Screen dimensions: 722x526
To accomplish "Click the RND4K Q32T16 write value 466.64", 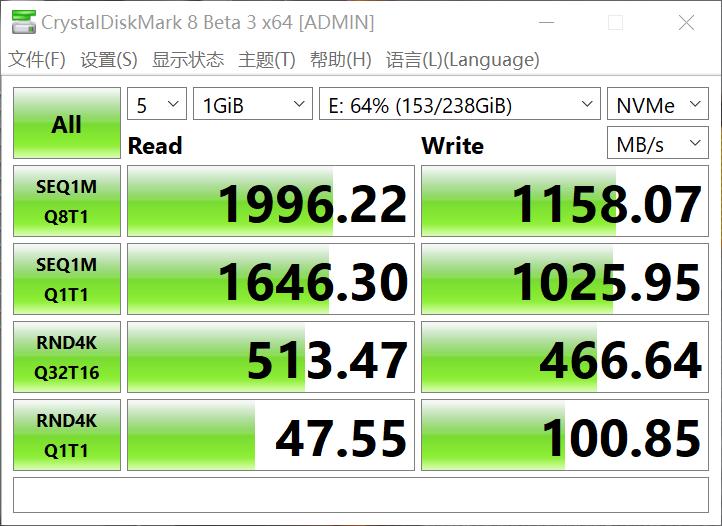I will coord(565,357).
